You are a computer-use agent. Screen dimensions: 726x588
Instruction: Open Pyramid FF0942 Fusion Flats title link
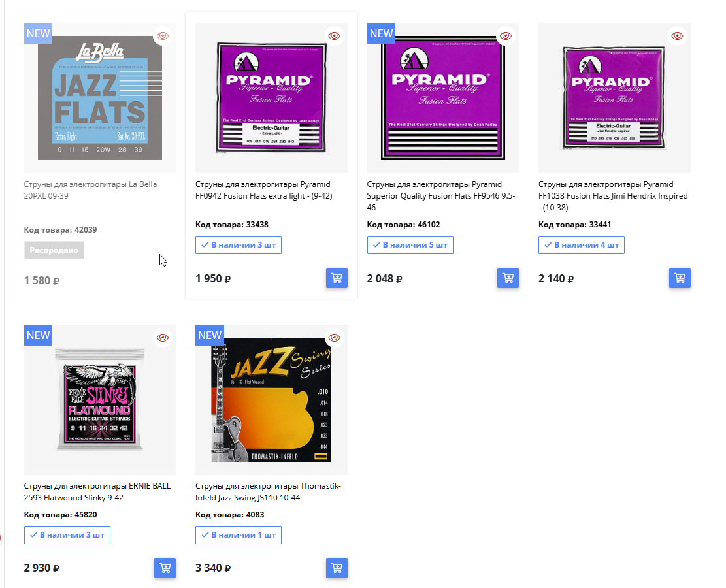point(264,190)
